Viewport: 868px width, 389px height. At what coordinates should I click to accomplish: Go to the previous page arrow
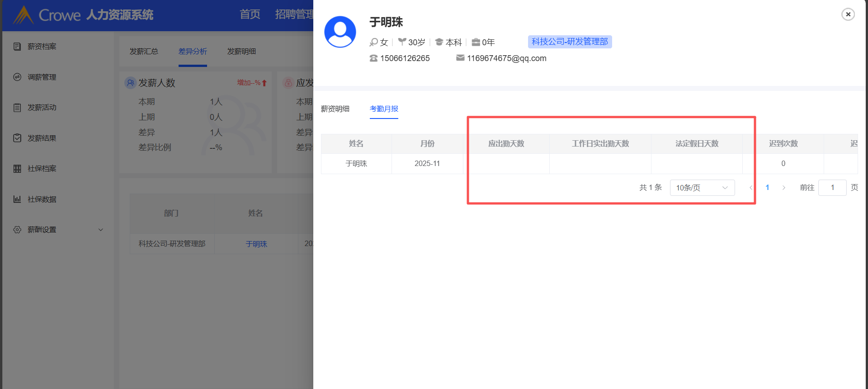click(x=751, y=188)
